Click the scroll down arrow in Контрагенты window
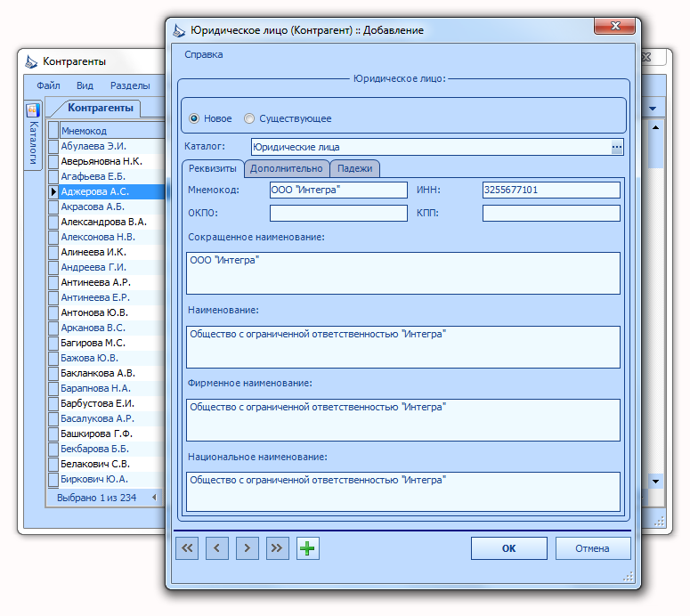Image resolution: width=690 pixels, height=616 pixels. coord(655,482)
